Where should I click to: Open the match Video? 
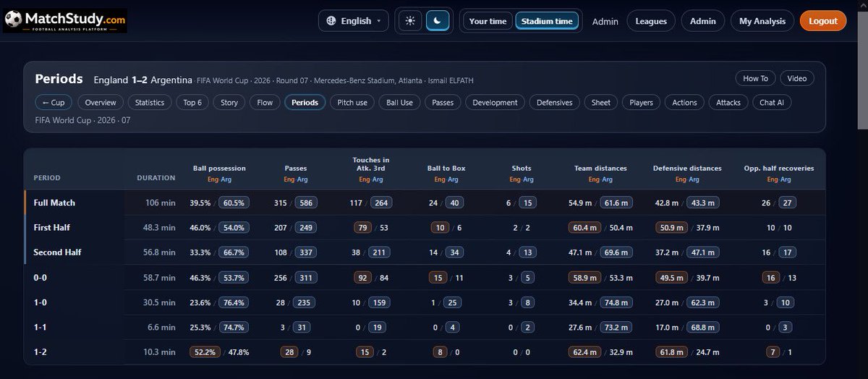point(797,78)
